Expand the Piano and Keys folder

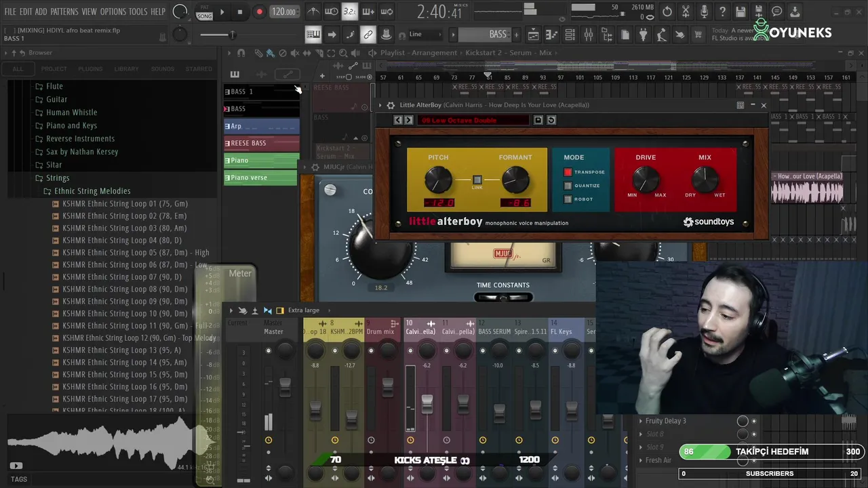click(x=71, y=125)
